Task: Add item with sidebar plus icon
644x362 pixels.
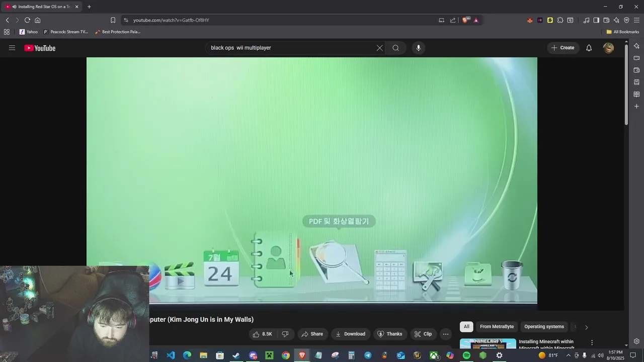Action: (x=636, y=106)
